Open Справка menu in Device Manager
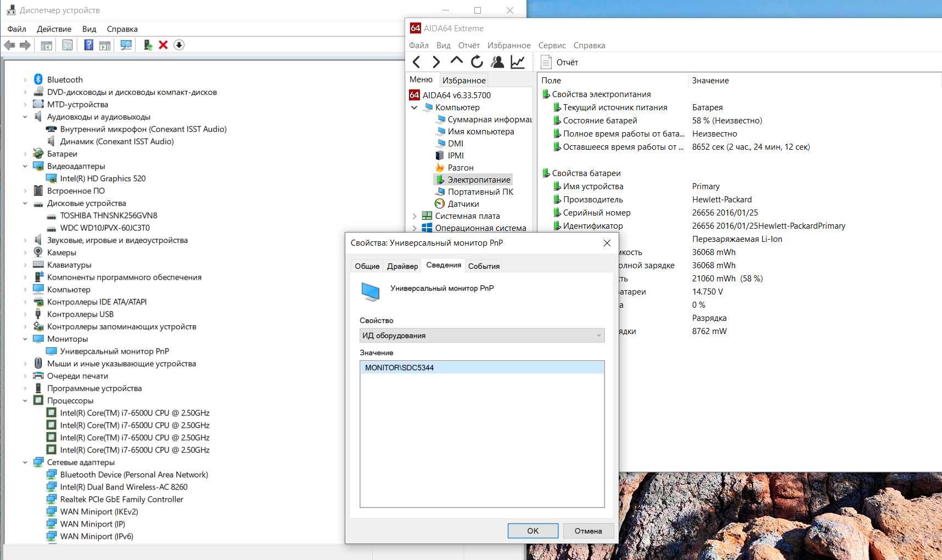This screenshot has width=942, height=560. point(122,29)
